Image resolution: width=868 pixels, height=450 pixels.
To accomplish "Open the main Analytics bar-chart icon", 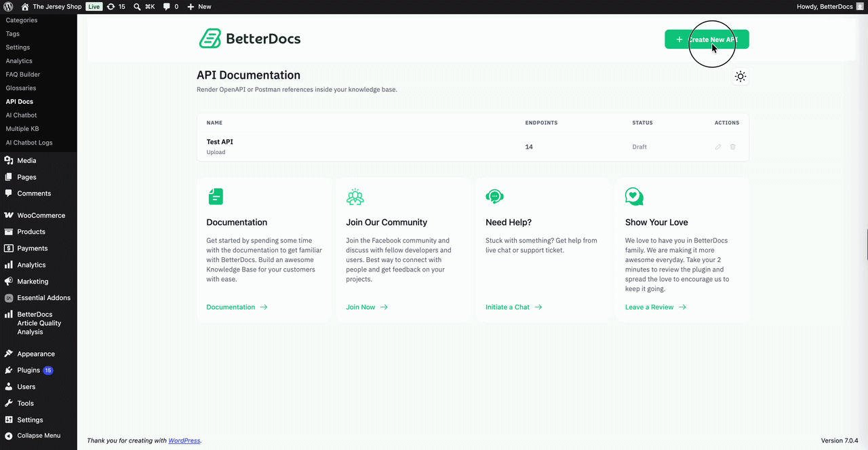I will [9, 265].
